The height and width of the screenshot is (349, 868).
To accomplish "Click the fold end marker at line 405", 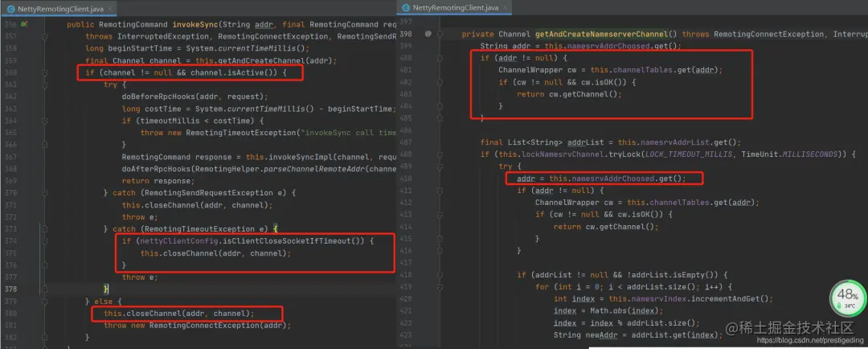I will pos(440,118).
